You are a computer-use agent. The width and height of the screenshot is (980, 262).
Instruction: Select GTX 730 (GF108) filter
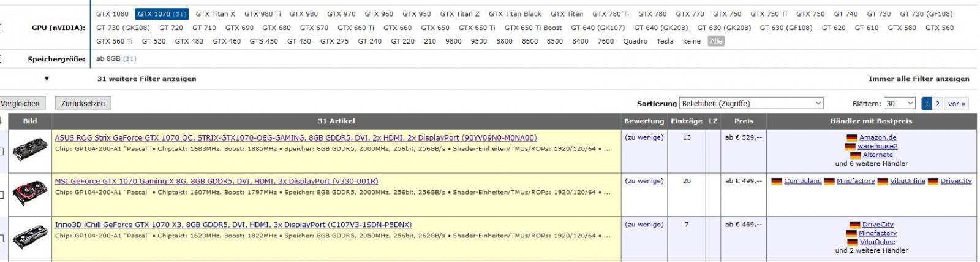pyautogui.click(x=926, y=14)
